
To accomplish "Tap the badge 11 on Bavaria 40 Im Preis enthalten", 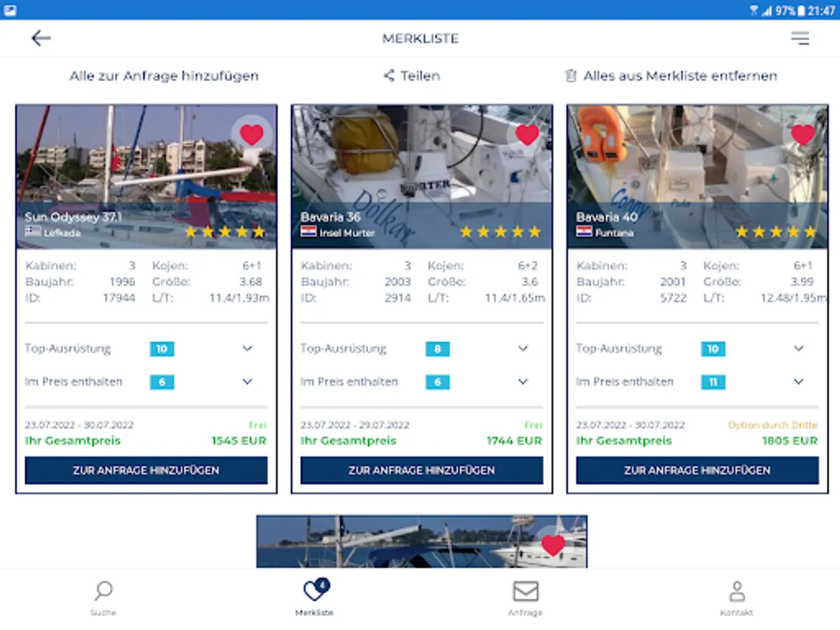I will [713, 382].
